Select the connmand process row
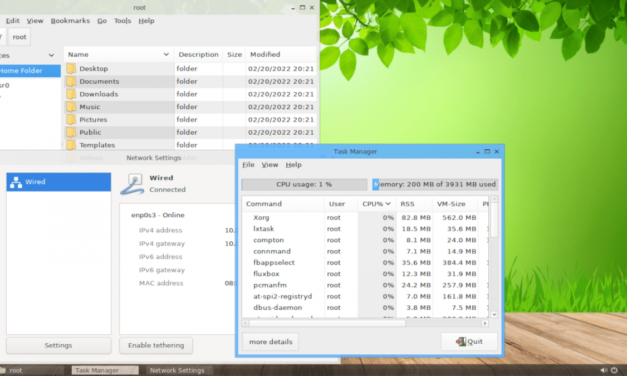 365,251
